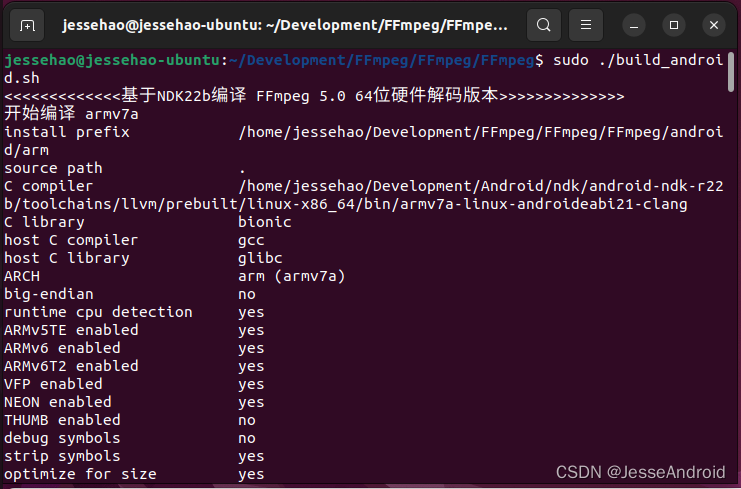Click the 'optimize for size' label

(x=80, y=474)
